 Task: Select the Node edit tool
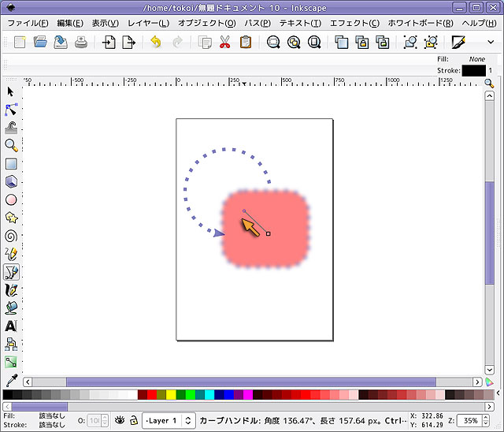11,110
